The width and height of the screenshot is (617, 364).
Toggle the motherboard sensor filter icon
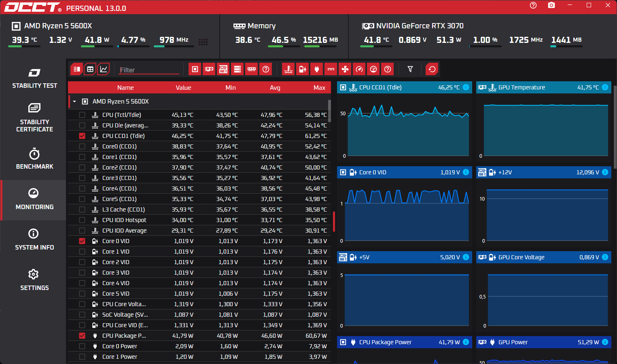(x=223, y=69)
